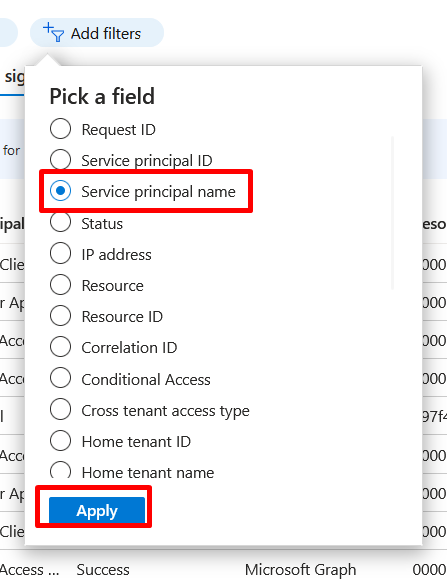The width and height of the screenshot is (447, 583).
Task: Select the Resource radio button
Action: click(60, 284)
